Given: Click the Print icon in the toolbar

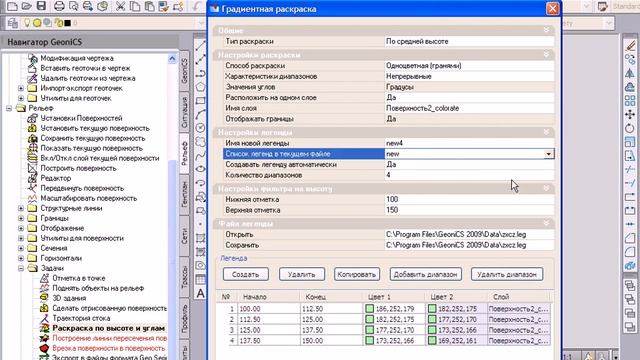Looking at the screenshot, I should pos(59,6).
